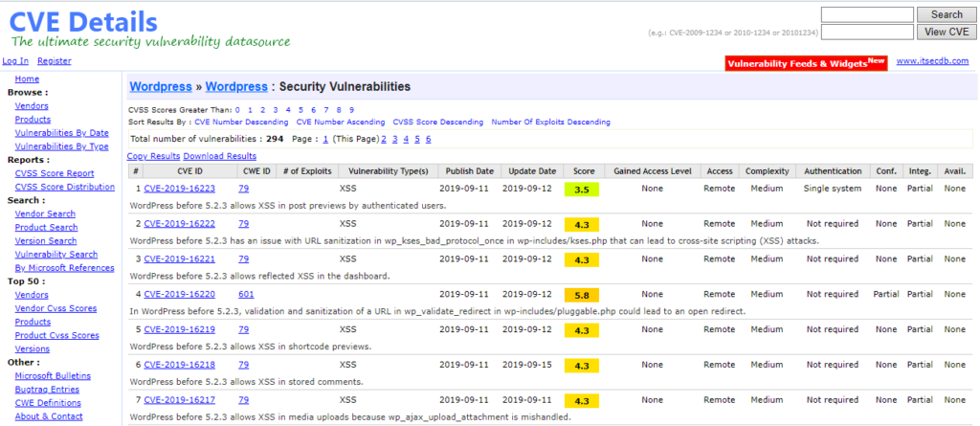Focus the search text field beside Search

click(867, 14)
